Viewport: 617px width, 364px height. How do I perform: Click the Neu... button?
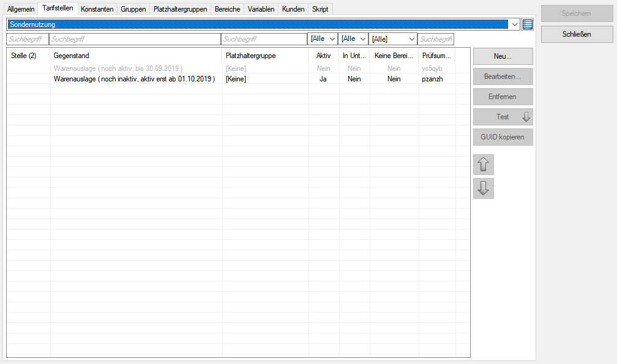pyautogui.click(x=503, y=56)
